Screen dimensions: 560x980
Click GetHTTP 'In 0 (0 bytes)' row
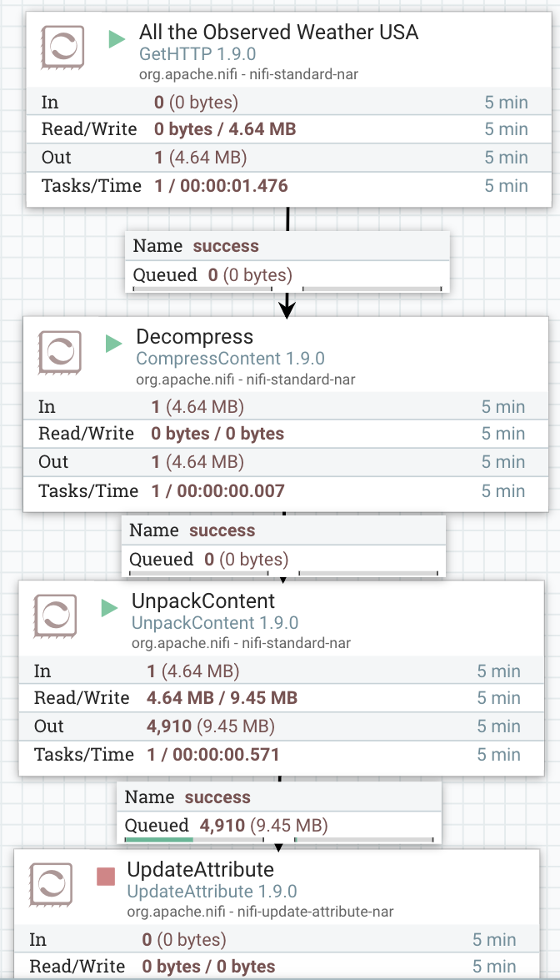pos(288,102)
